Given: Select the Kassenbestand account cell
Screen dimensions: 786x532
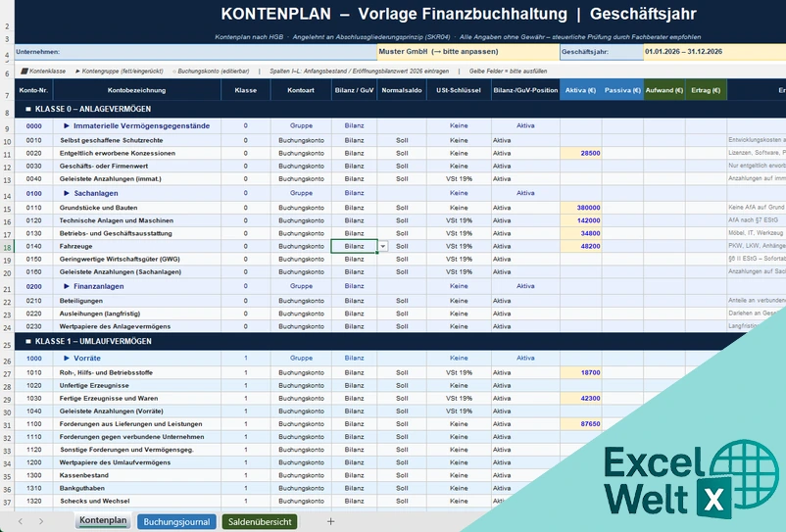Looking at the screenshot, I should pos(136,475).
